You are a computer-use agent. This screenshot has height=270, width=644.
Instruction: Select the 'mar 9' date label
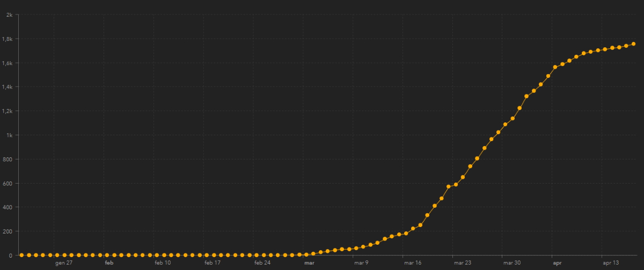tap(361, 263)
